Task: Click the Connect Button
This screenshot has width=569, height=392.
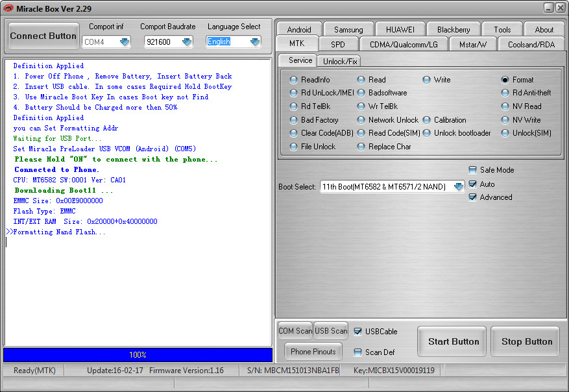Action: (x=43, y=36)
